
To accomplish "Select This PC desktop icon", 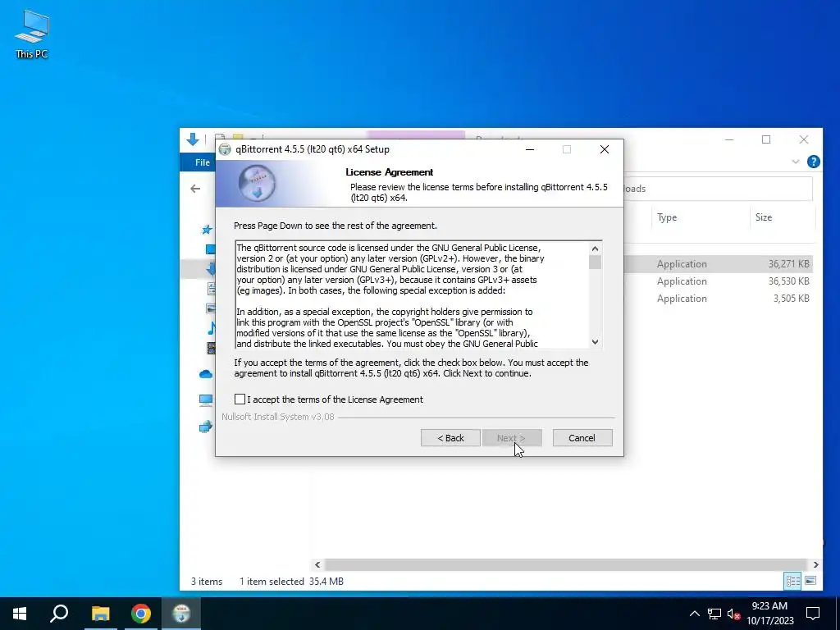I will pyautogui.click(x=32, y=34).
